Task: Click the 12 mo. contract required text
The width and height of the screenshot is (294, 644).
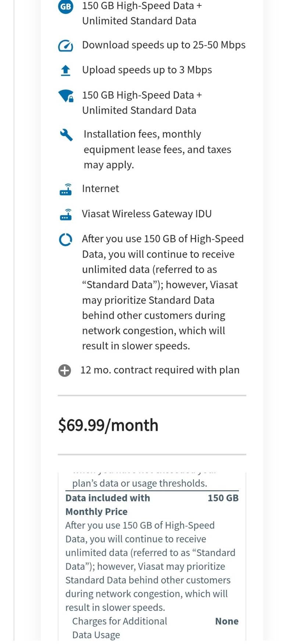Action: coord(160,370)
